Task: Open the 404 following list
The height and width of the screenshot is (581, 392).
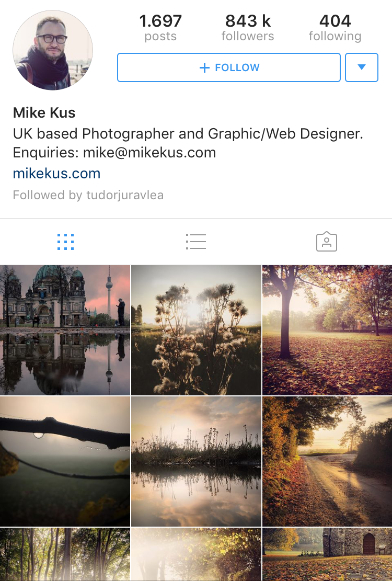Action: coord(335,27)
